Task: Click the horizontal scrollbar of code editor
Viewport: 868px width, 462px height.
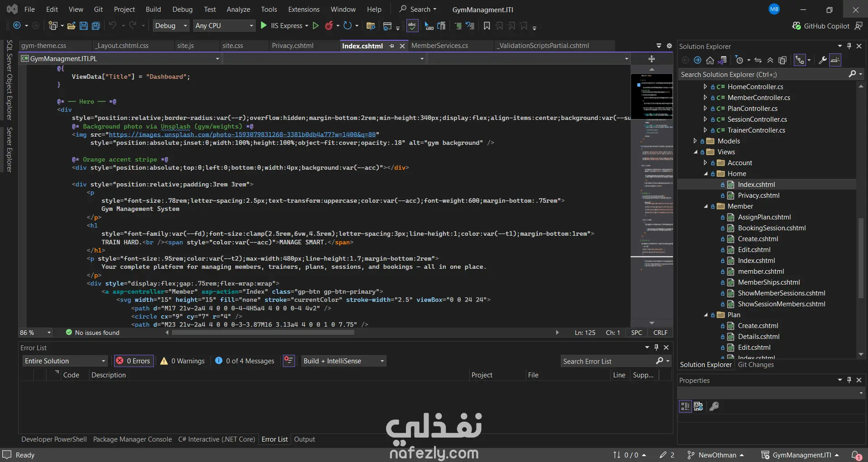Action: [263, 333]
